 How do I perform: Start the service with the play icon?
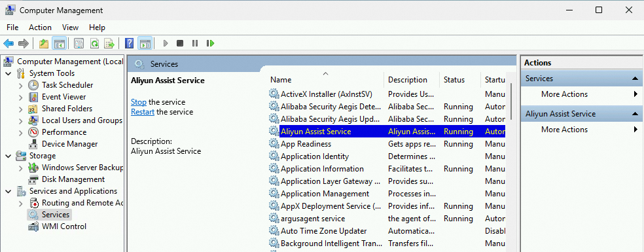(x=166, y=43)
